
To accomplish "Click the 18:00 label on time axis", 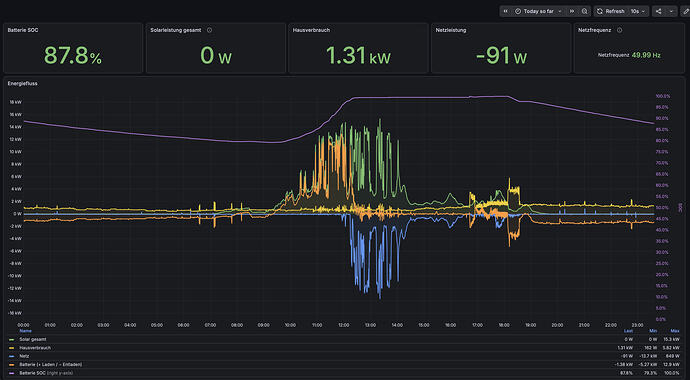I will (504, 325).
